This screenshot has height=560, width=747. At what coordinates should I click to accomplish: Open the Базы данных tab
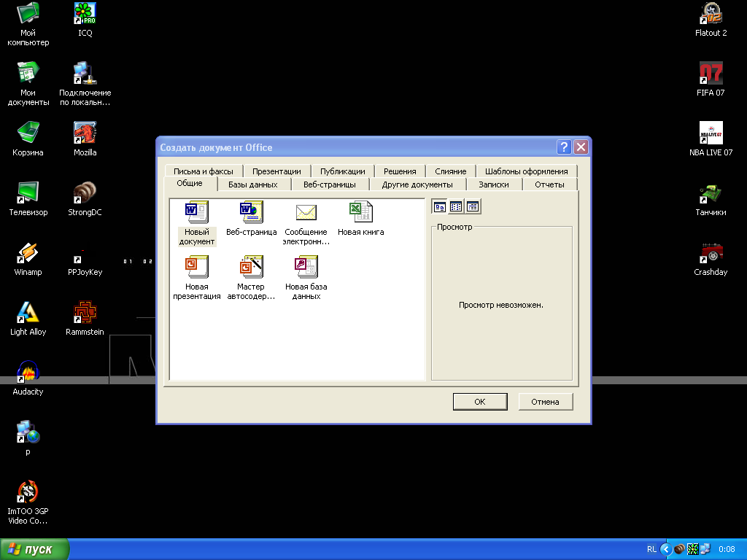tap(253, 184)
